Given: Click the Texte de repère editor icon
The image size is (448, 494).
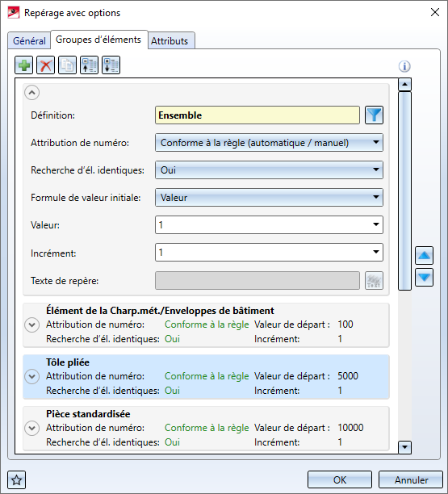Looking at the screenshot, I should tap(374, 280).
